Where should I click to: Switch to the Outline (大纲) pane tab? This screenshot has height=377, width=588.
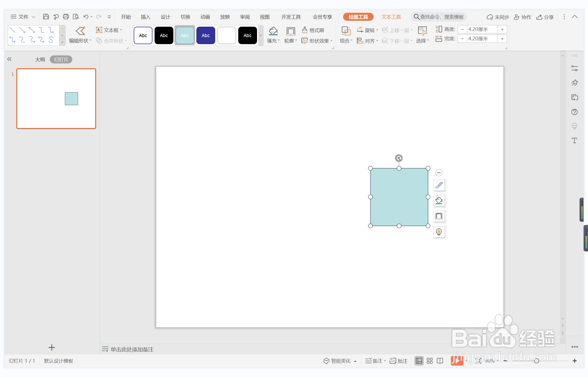[40, 59]
